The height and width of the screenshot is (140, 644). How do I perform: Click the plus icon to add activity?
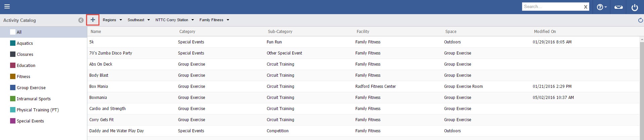pos(93,20)
